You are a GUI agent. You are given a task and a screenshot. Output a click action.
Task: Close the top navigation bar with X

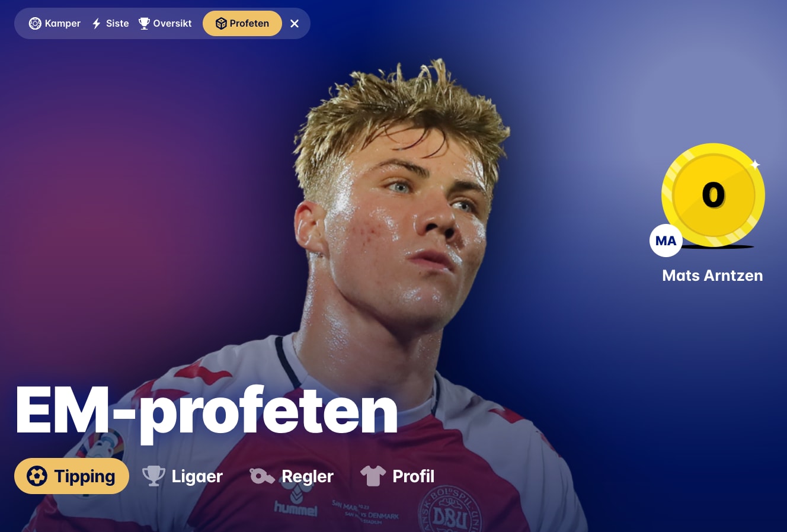295,24
